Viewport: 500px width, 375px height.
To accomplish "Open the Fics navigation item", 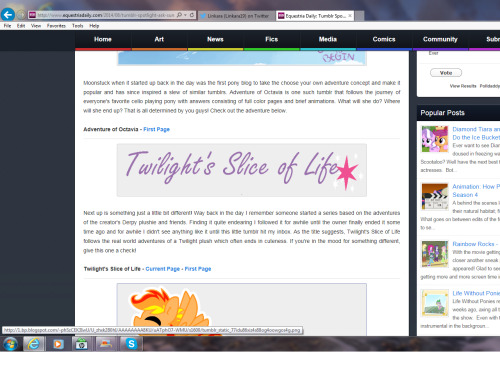I will 271,39.
